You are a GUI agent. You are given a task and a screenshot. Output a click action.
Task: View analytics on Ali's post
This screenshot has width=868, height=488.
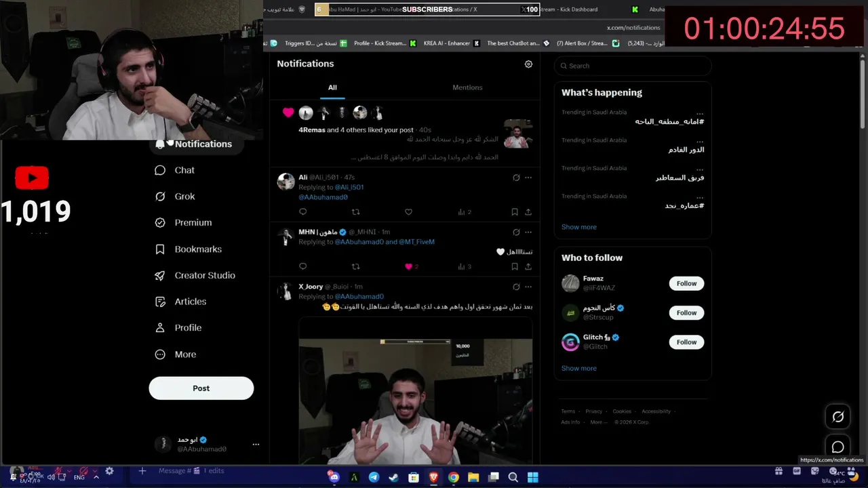coord(464,212)
